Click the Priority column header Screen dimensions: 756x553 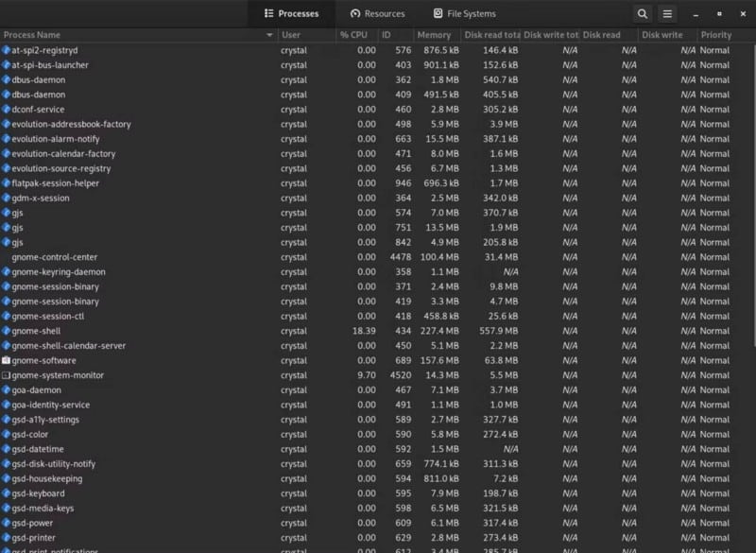coord(719,34)
